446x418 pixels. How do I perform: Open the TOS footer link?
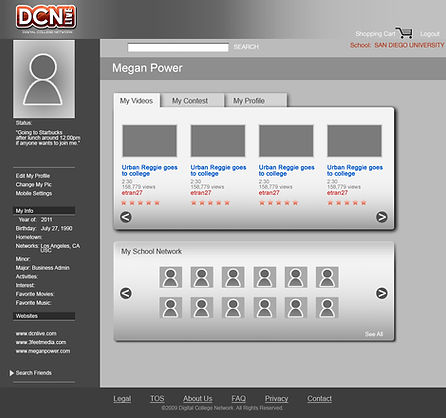point(157,399)
